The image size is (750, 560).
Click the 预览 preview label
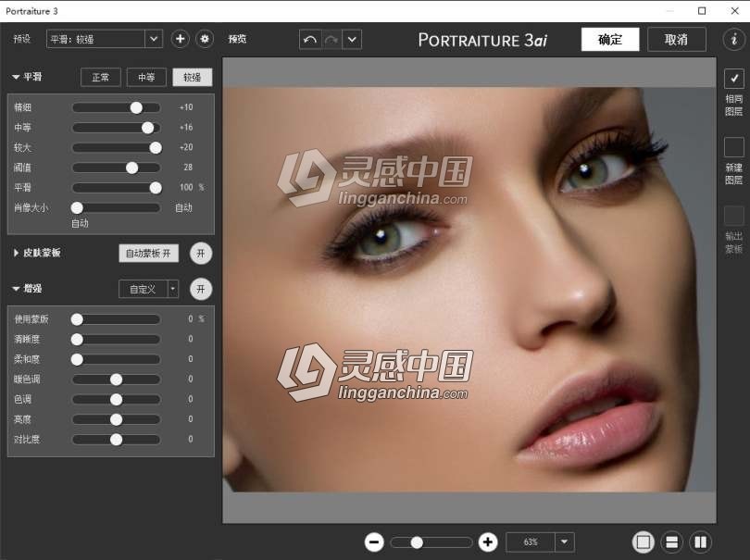coord(237,39)
